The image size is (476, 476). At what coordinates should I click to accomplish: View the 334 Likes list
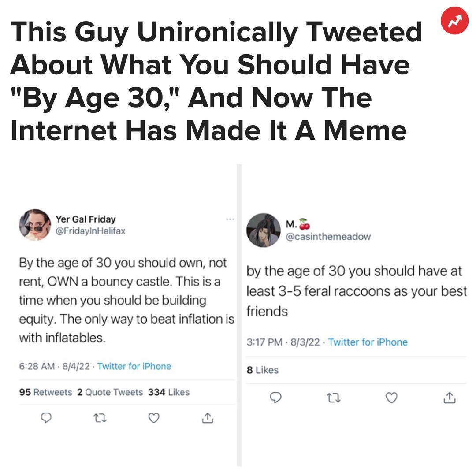169,392
